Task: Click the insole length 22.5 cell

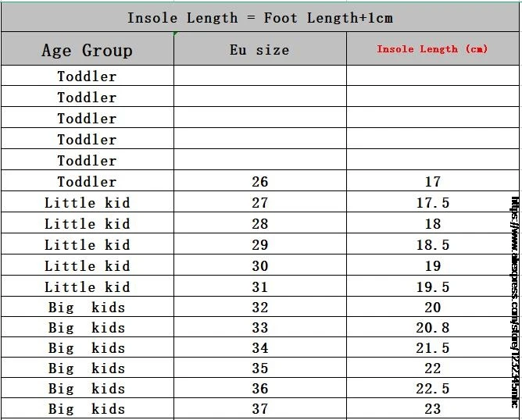Action: 432,389
